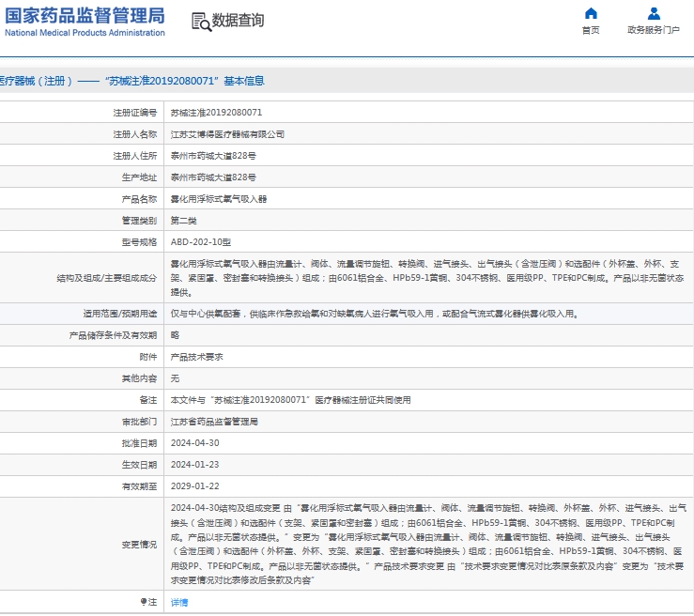Click the 首页 home icon
The height and width of the screenshot is (616, 694).
pyautogui.click(x=591, y=14)
